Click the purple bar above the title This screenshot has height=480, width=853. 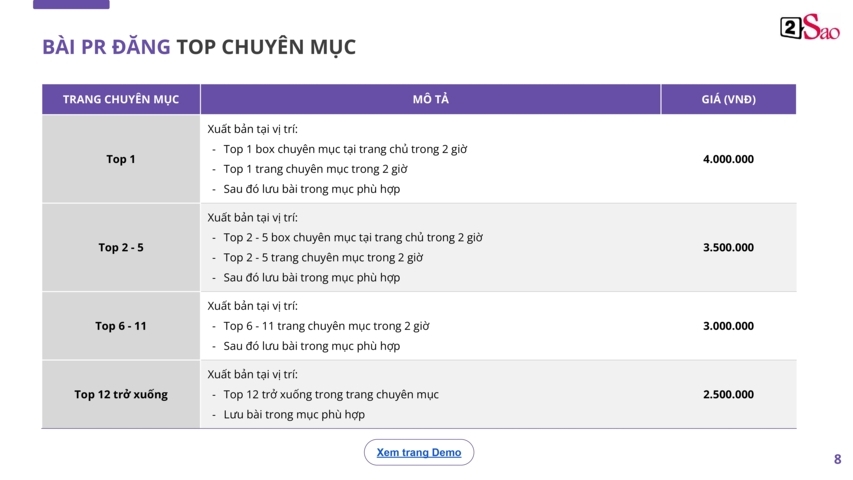click(x=71, y=4)
